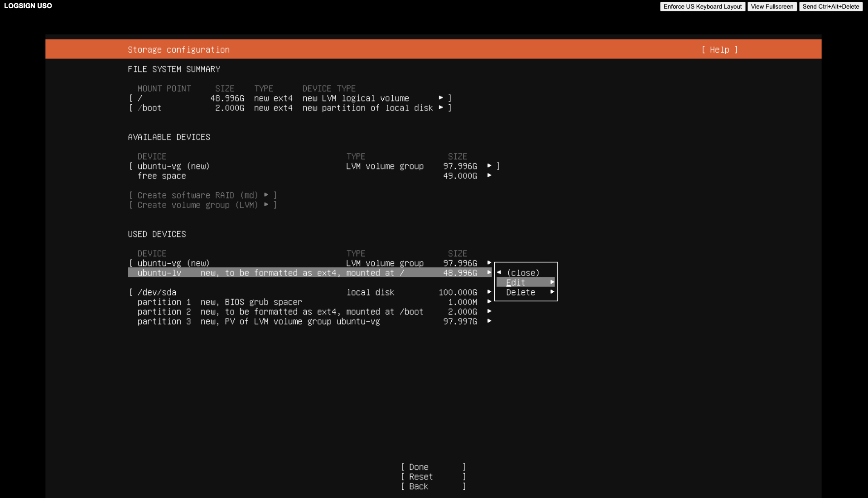Click the 97.997G size value

[460, 321]
